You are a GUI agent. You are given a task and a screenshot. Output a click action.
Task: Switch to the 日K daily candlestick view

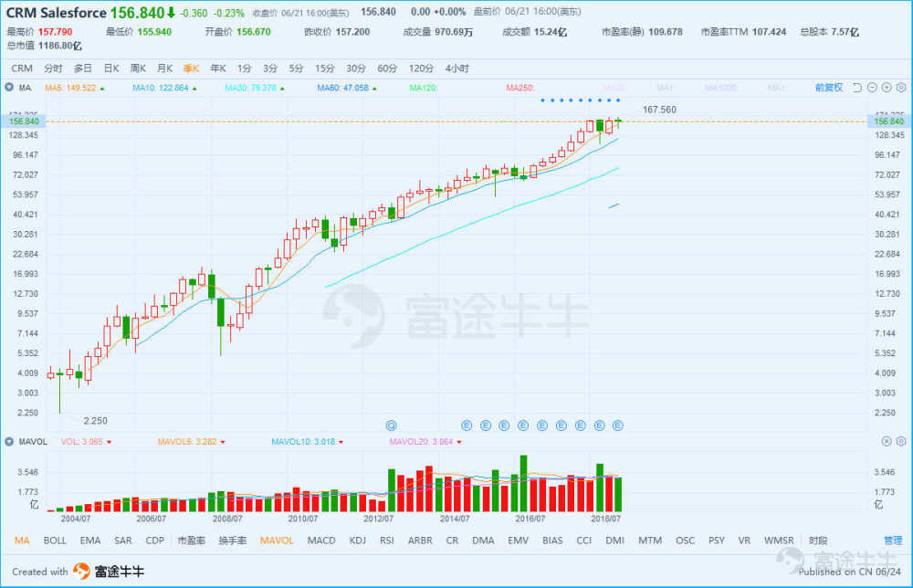pos(111,68)
